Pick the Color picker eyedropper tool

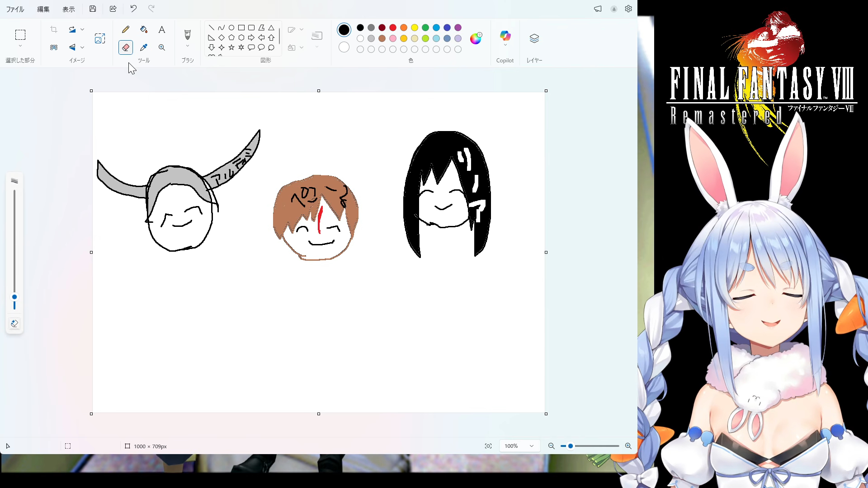tap(144, 47)
